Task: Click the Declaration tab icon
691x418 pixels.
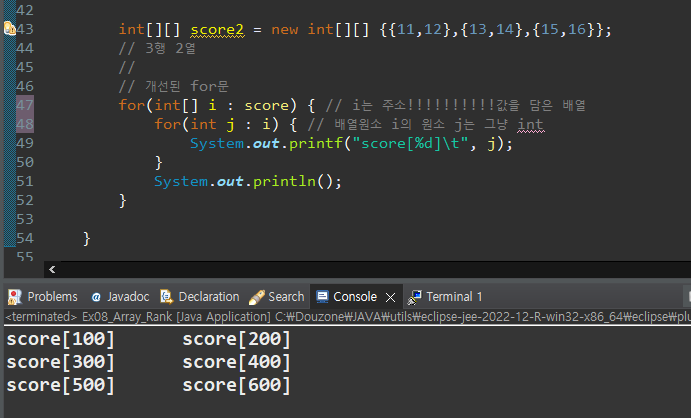Action: tap(166, 297)
